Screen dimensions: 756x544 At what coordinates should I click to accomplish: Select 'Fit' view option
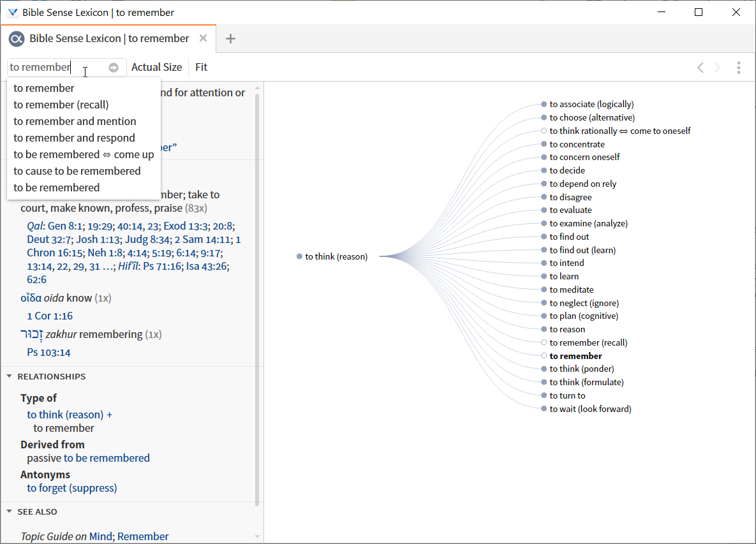click(201, 67)
